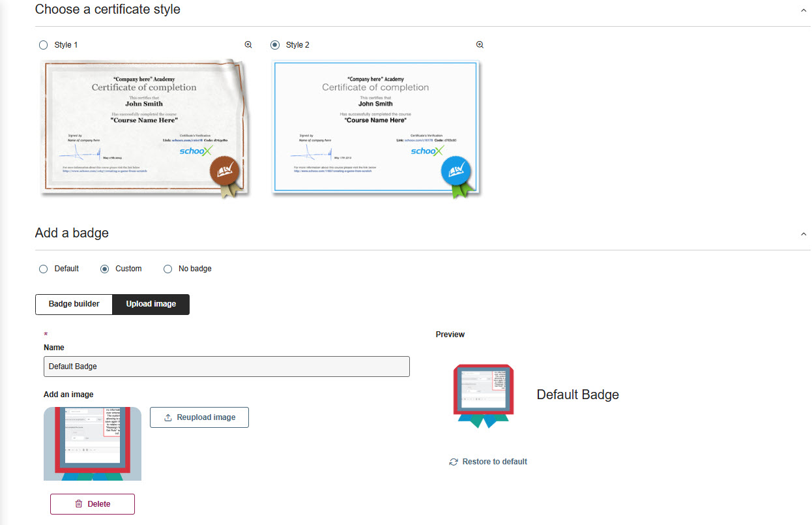The image size is (812, 525).
Task: Zoom in on Style 1 certificate preview
Action: [248, 45]
